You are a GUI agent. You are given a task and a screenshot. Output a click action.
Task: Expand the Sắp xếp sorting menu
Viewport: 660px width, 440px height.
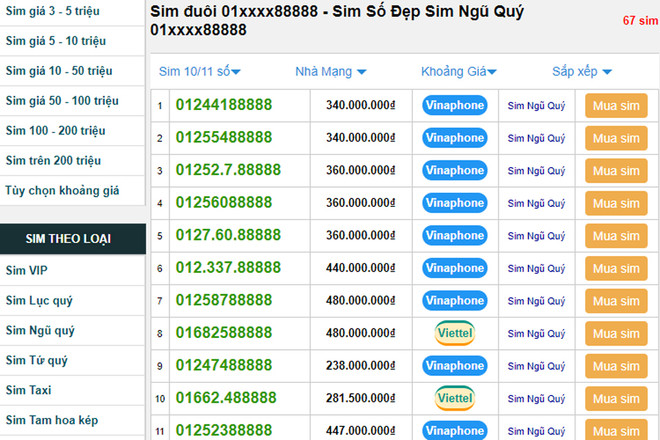point(582,72)
